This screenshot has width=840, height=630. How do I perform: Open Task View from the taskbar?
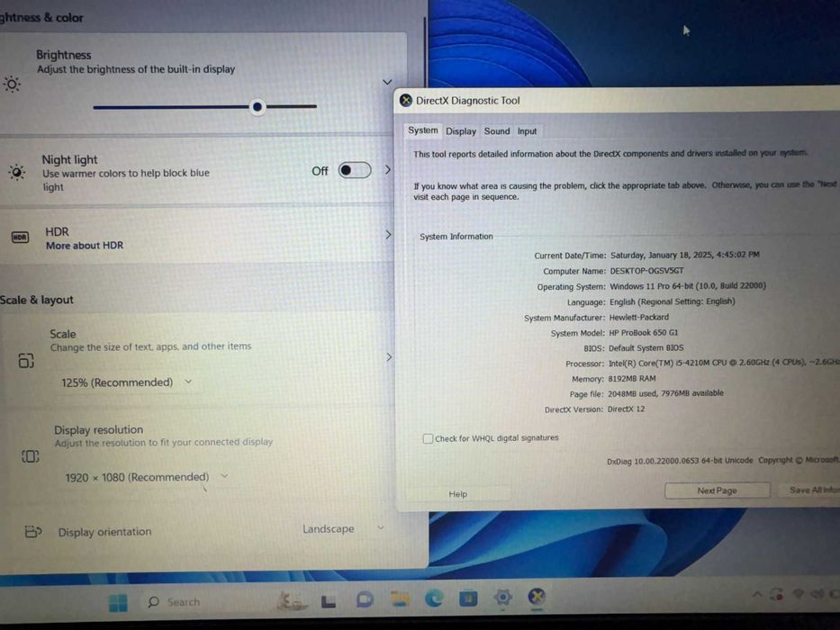click(x=329, y=601)
